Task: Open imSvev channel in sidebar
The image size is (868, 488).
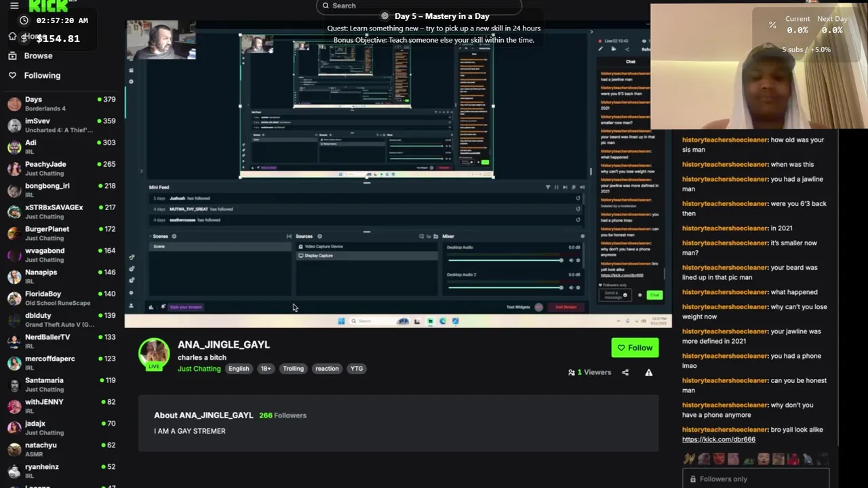Action: pos(61,125)
